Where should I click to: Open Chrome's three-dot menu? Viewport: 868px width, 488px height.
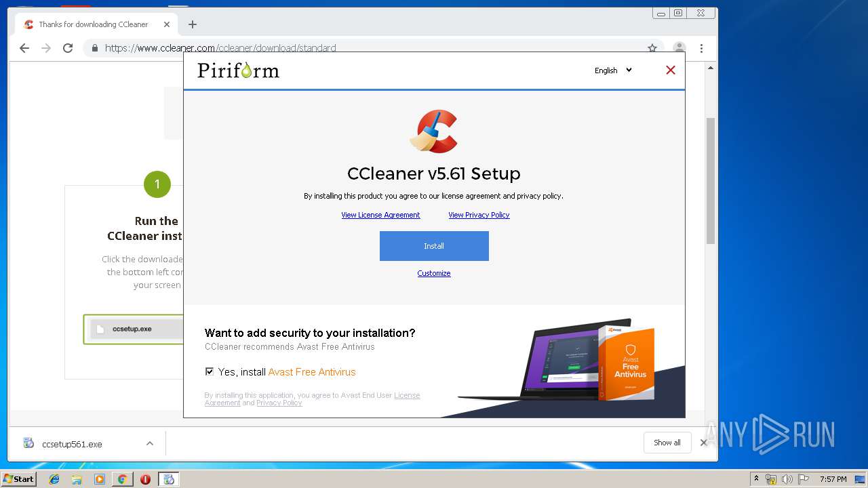701,48
